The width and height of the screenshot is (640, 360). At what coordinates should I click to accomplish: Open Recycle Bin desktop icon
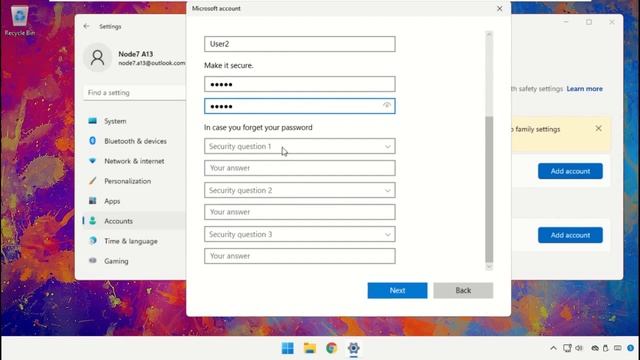(19, 21)
